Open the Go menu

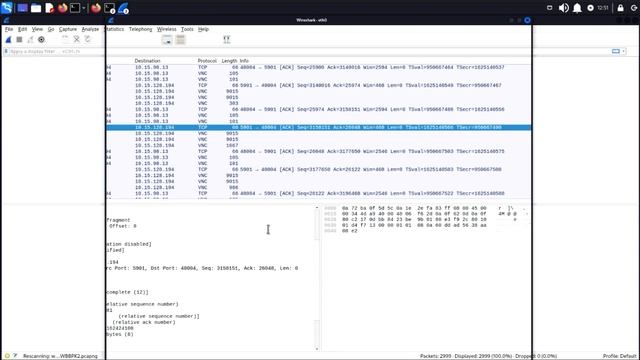(x=51, y=29)
